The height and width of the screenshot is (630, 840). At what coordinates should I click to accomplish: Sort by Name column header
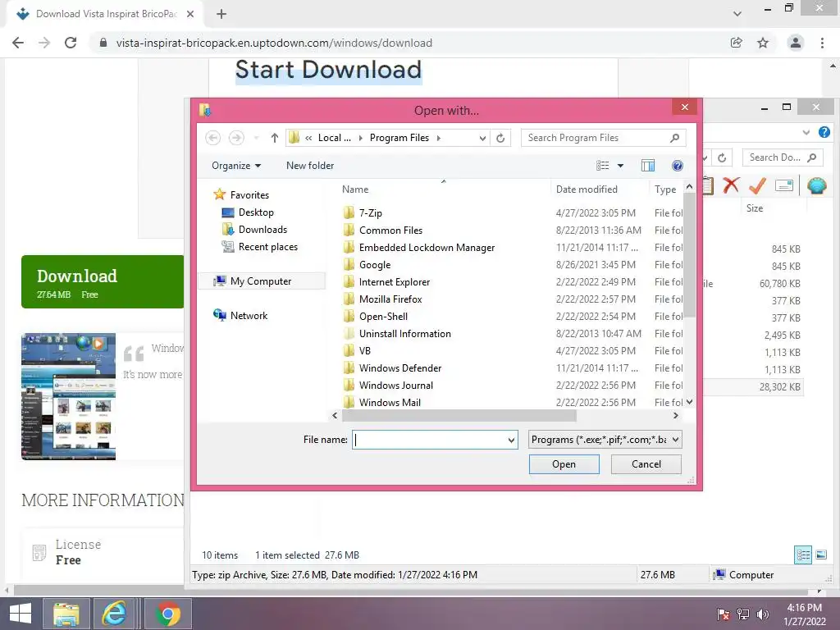tap(355, 189)
